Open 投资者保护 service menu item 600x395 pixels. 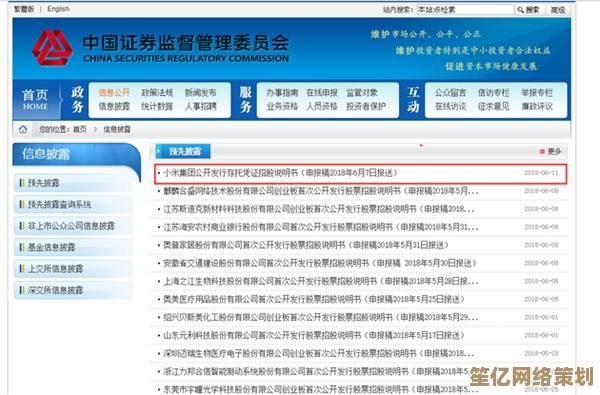click(x=366, y=106)
